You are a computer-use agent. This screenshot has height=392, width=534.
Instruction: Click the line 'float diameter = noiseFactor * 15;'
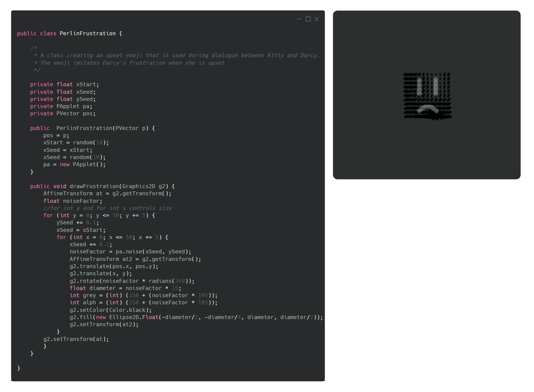(x=125, y=288)
